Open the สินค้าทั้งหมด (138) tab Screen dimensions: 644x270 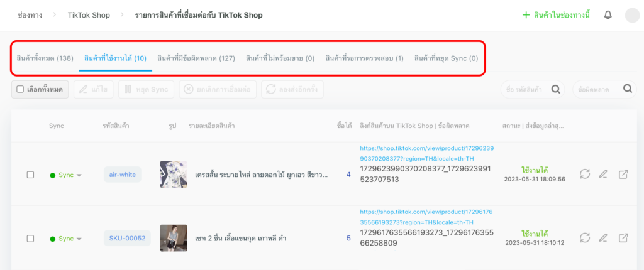point(45,58)
